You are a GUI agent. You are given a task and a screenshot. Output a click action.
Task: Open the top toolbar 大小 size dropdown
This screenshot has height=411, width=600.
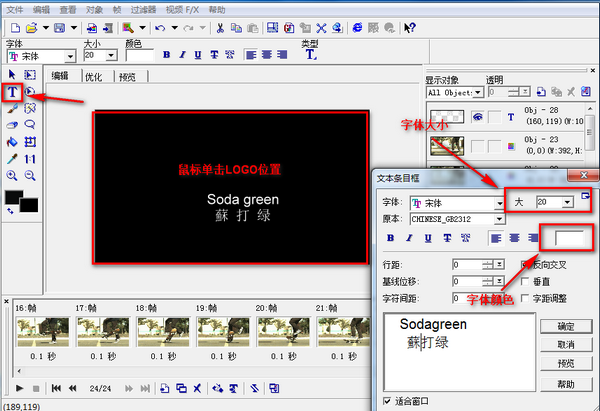[111, 55]
